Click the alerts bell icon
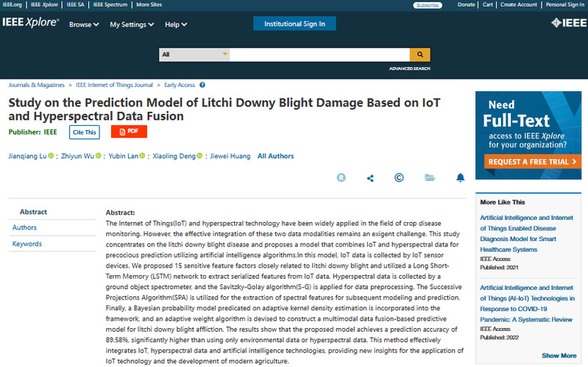 coord(461,177)
